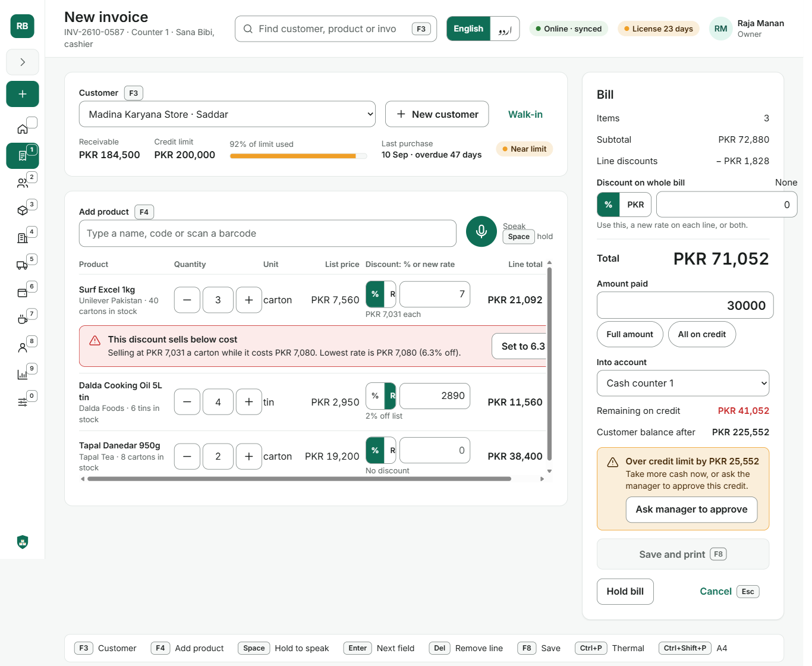Viewport: 812px width, 666px height.
Task: Open the delivery truck icon in sidebar
Action: coord(23,265)
